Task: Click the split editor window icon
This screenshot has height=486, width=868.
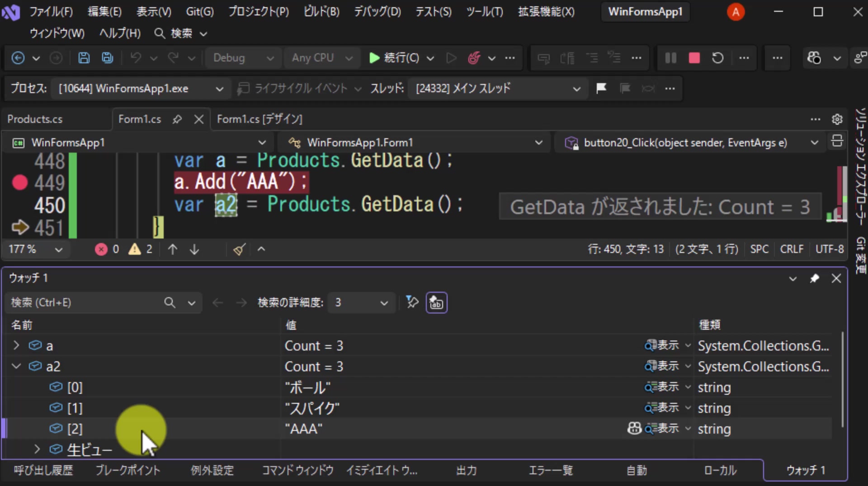Action: [837, 141]
